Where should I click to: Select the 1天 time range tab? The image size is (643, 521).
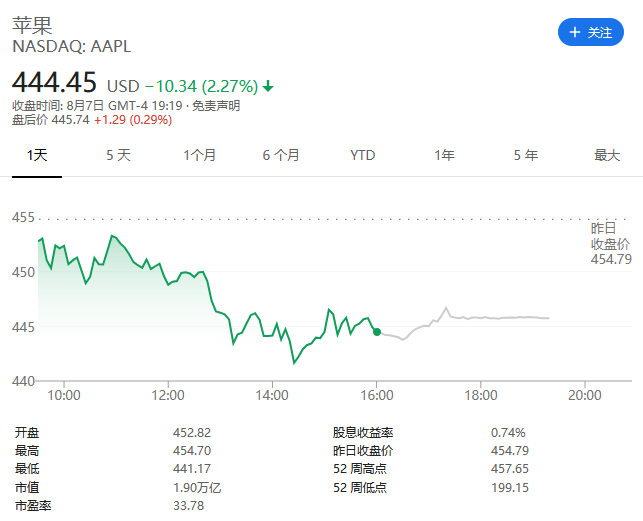pyautogui.click(x=37, y=155)
